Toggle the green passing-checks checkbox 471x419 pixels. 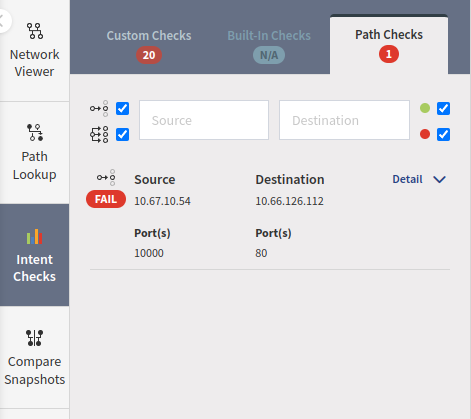pos(443,108)
